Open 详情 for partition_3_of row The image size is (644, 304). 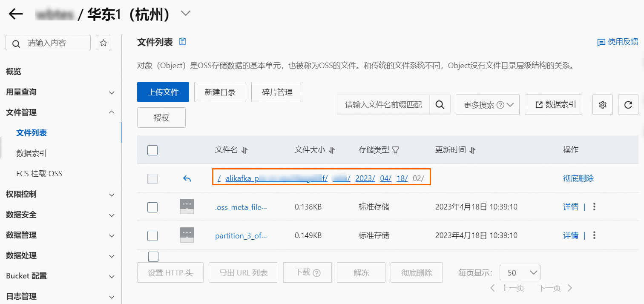(571, 235)
